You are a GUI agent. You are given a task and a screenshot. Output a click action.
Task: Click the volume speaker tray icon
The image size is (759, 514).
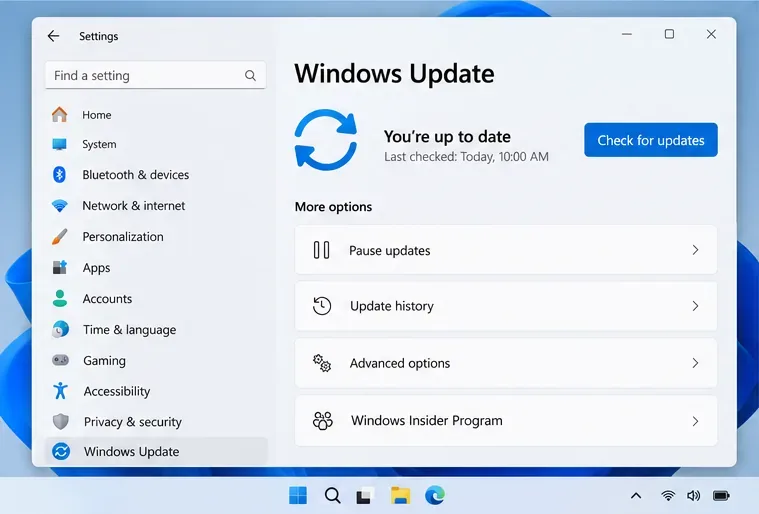(694, 496)
